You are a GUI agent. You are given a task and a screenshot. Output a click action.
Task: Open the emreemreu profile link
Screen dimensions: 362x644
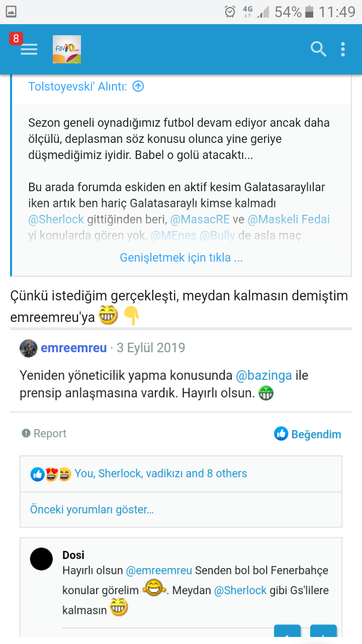pos(74,348)
